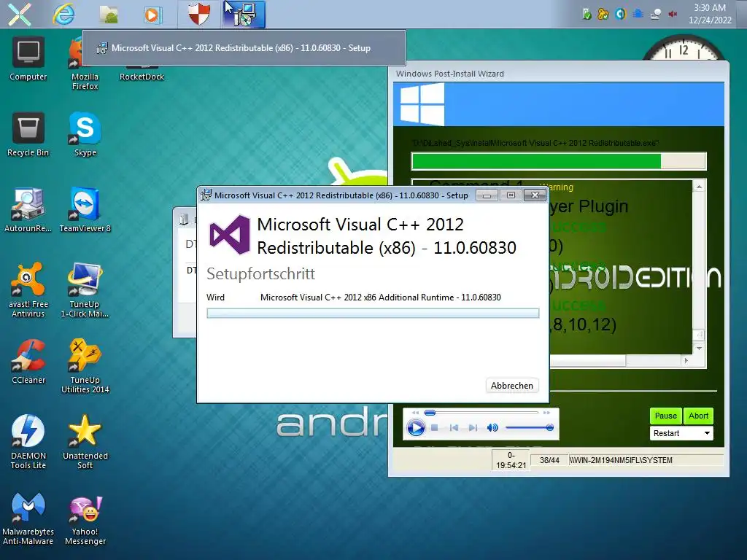Image resolution: width=747 pixels, height=560 pixels.
Task: Click the Mozilla Firefox desktop label
Action: click(x=85, y=82)
